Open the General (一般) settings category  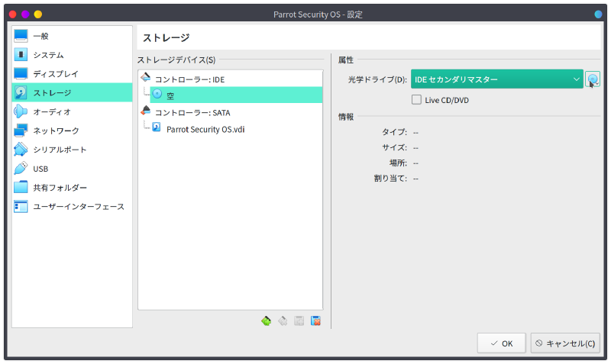tap(43, 36)
